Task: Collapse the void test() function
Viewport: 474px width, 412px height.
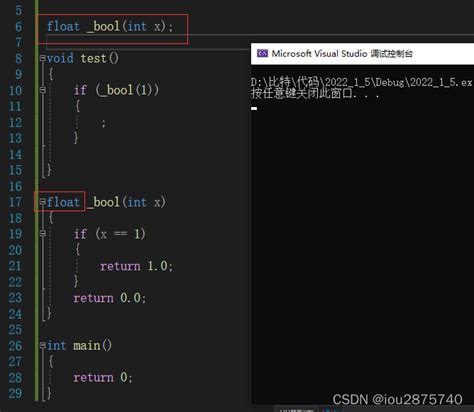Action: tap(43, 58)
